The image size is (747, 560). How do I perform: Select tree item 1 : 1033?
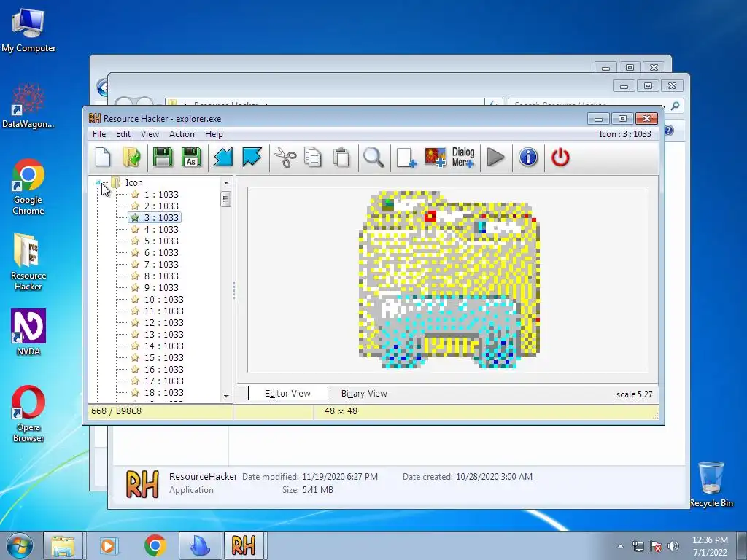[161, 194]
